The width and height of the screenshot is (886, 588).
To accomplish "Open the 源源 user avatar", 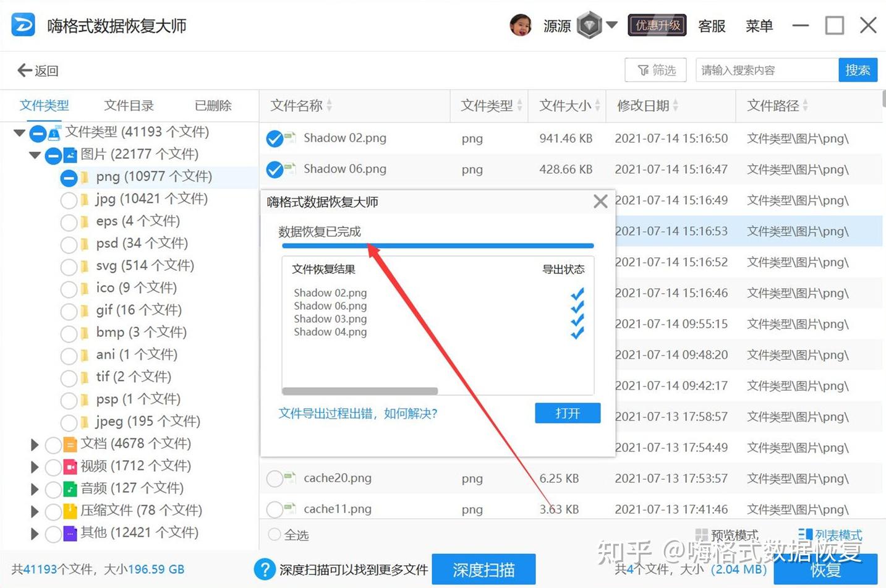I will [521, 25].
